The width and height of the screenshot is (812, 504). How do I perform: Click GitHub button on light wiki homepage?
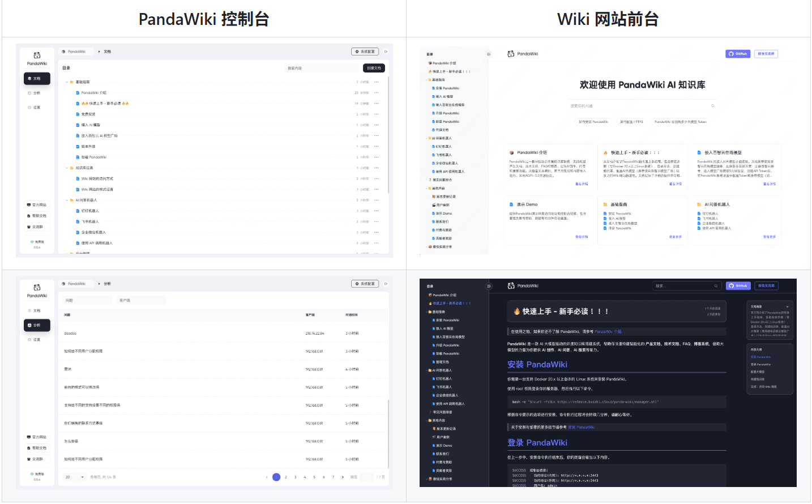point(738,54)
